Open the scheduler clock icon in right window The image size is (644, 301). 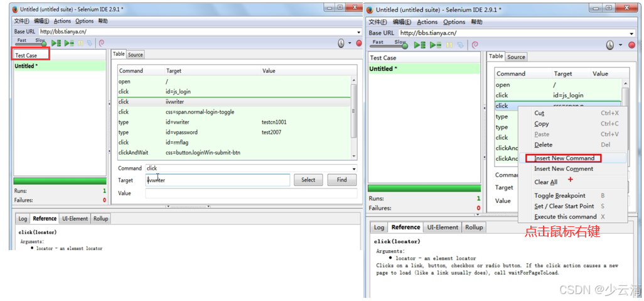pyautogui.click(x=610, y=45)
